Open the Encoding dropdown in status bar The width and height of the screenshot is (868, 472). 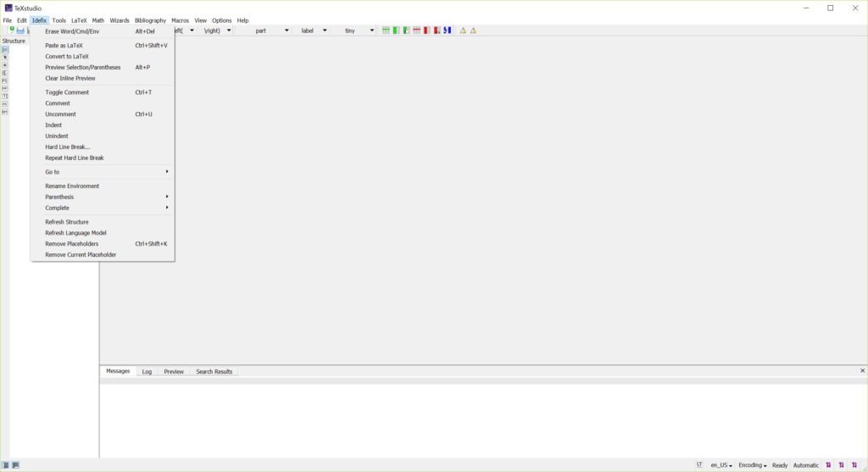tap(753, 465)
